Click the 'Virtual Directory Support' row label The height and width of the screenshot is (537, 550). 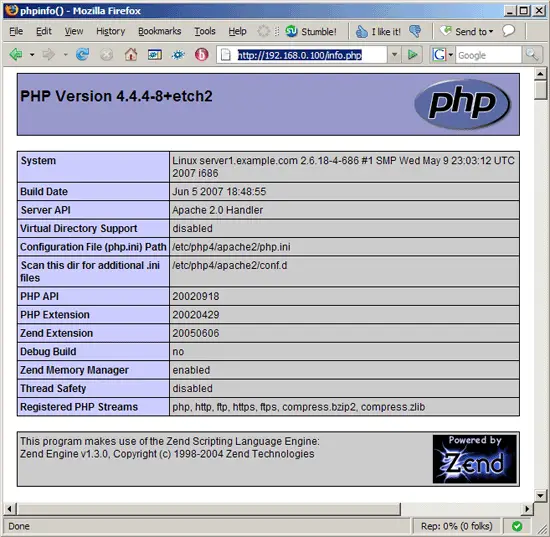[79, 228]
